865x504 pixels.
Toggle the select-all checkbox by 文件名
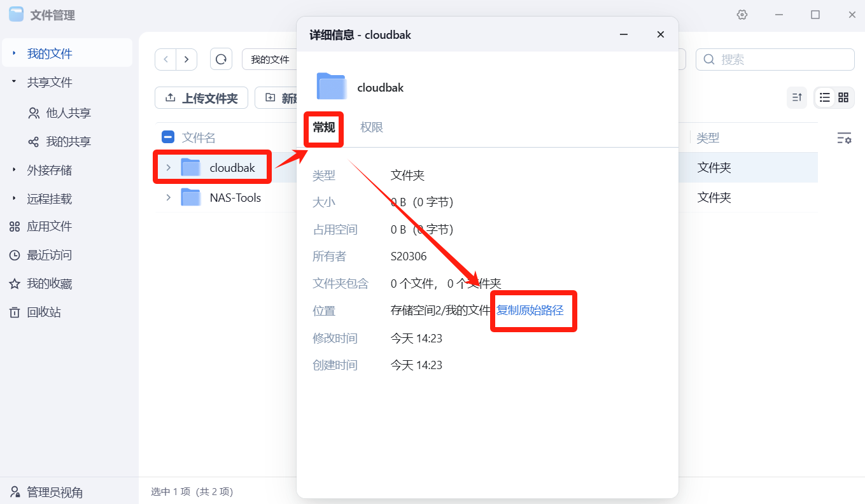point(168,137)
